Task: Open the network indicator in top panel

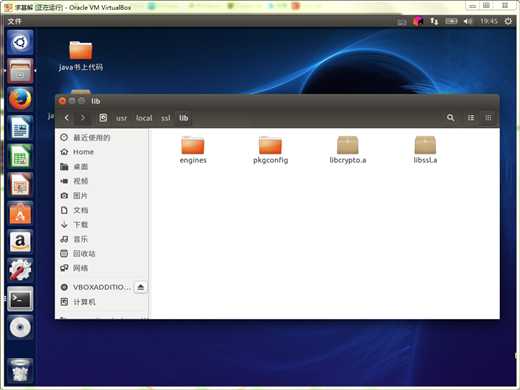Action: [434, 21]
